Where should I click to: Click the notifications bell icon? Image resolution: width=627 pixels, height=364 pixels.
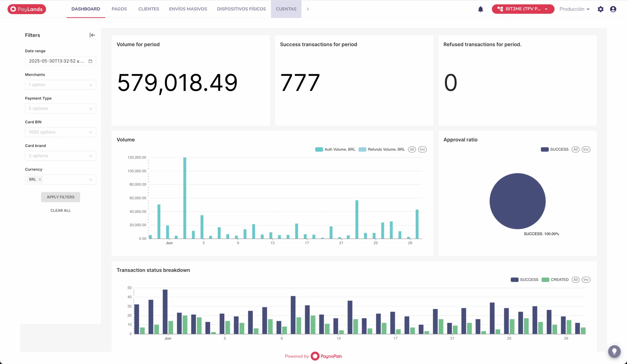tap(481, 9)
